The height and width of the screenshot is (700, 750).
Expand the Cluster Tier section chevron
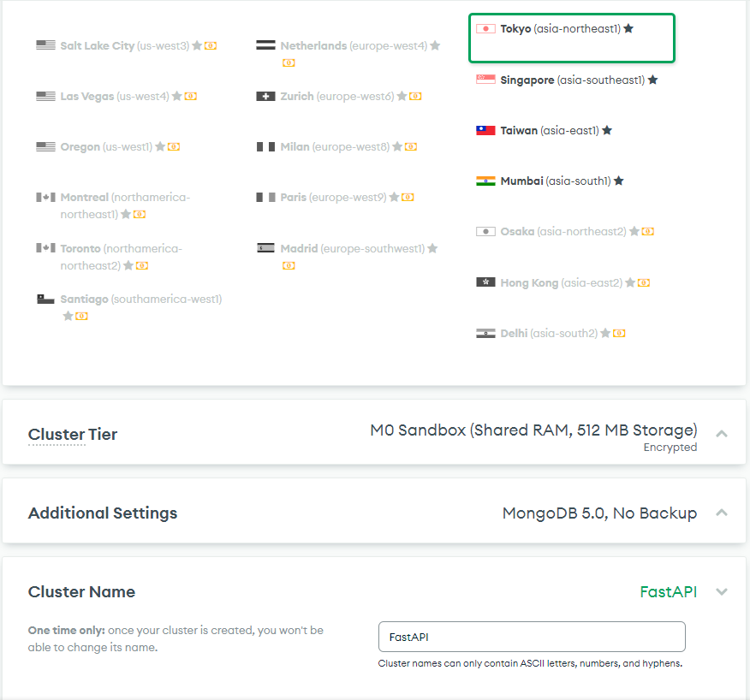tap(721, 434)
